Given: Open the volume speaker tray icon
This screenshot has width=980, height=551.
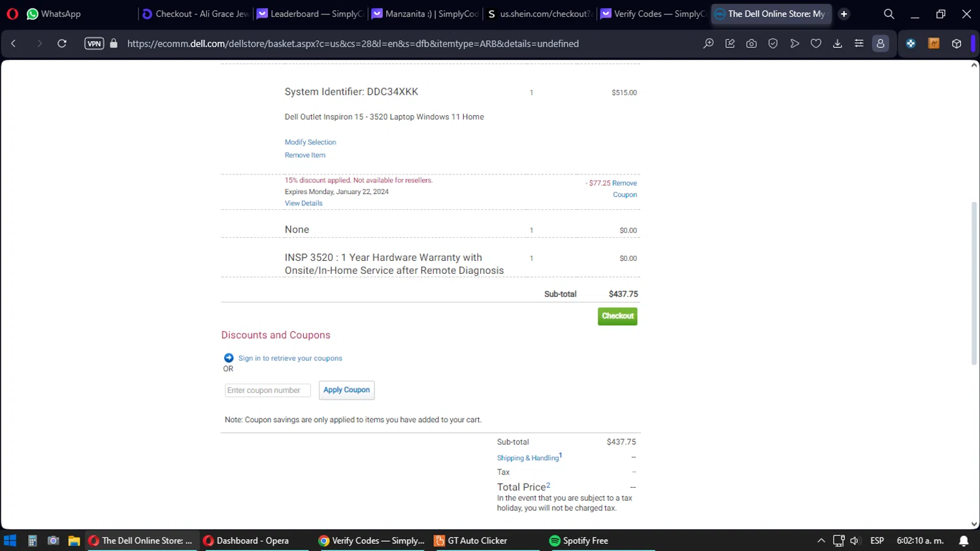Looking at the screenshot, I should (x=855, y=541).
